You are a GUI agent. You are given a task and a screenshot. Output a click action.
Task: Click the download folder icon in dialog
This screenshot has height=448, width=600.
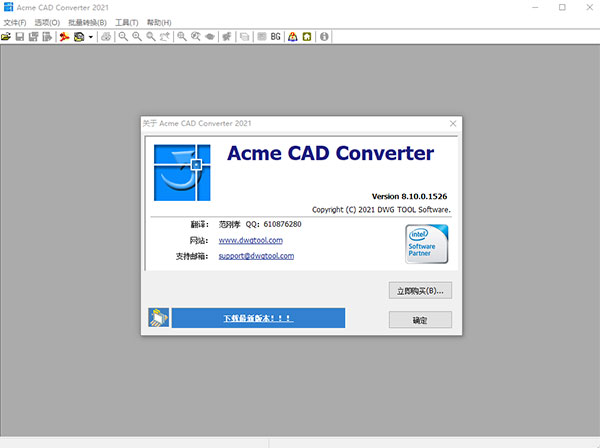[158, 318]
